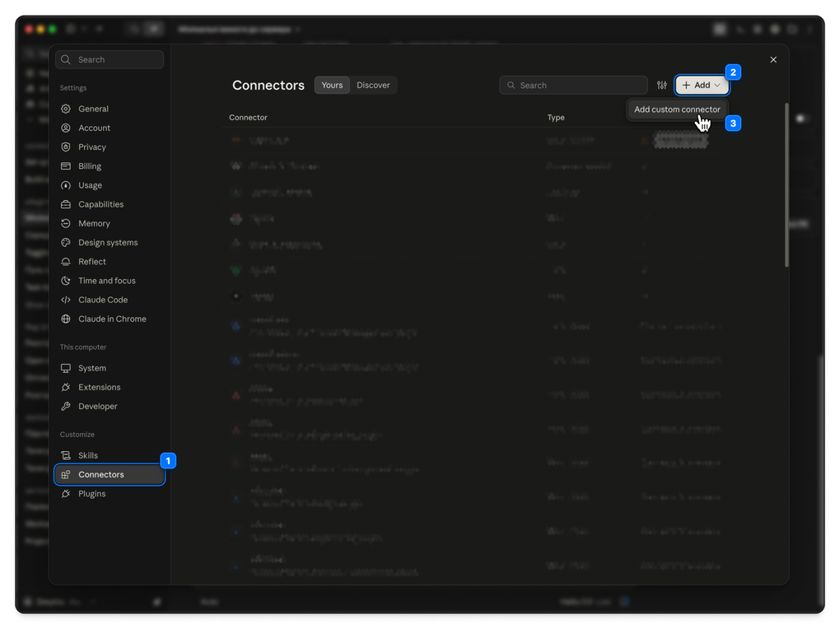The image size is (840, 629).
Task: Choose Add custom connector
Action: [677, 109]
